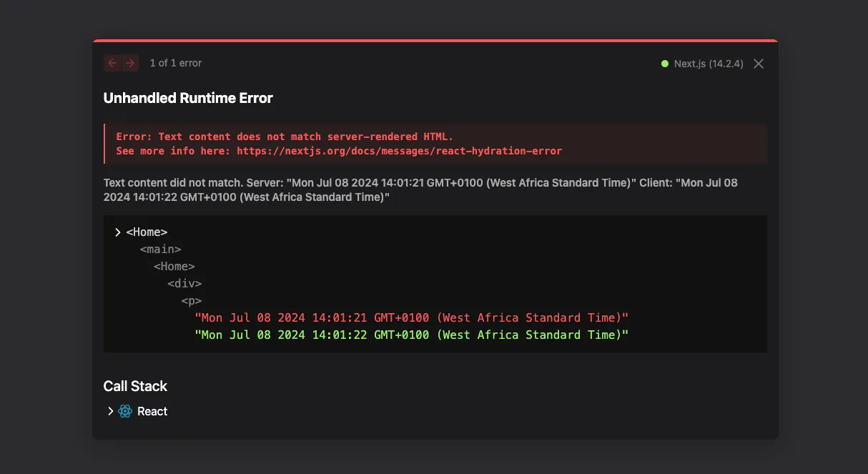The width and height of the screenshot is (868, 474).
Task: Open the react-hydration-error docs link
Action: tap(399, 151)
